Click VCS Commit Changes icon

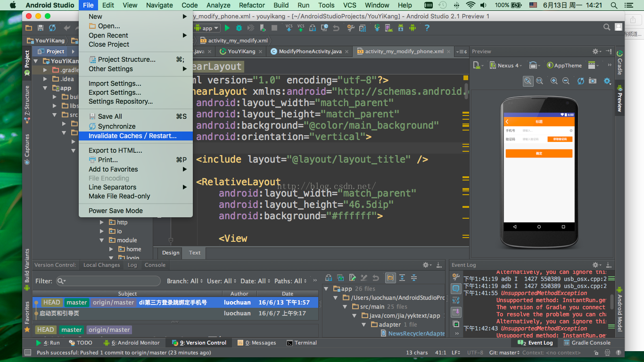pyautogui.click(x=301, y=28)
